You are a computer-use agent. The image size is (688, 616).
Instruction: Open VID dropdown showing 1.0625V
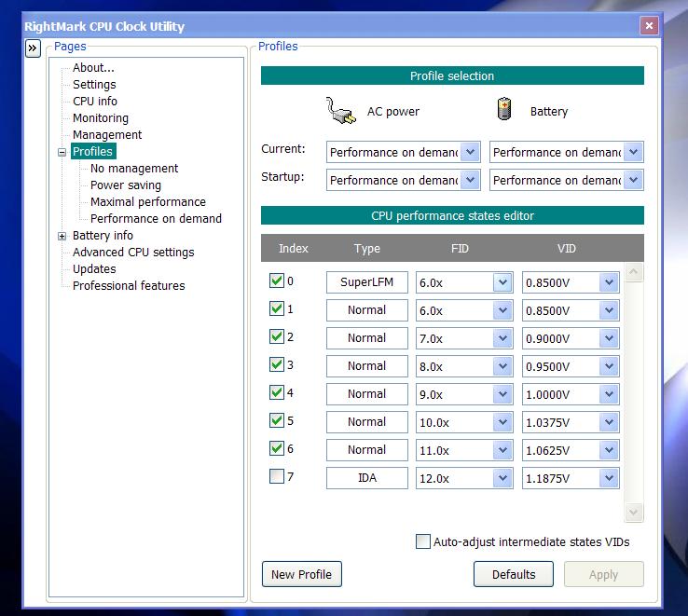tap(609, 450)
